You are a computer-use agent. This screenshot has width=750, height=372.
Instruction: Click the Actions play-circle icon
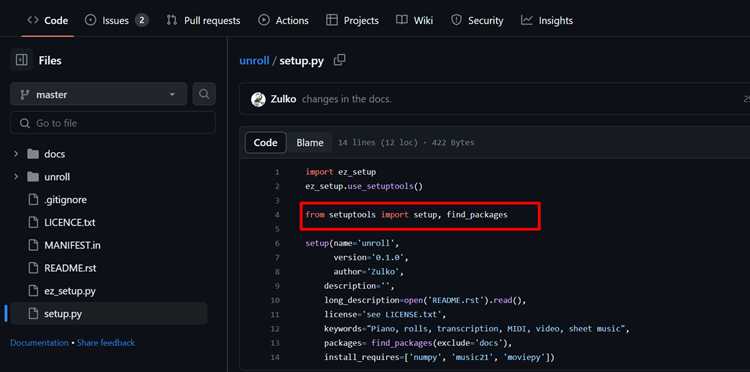264,20
